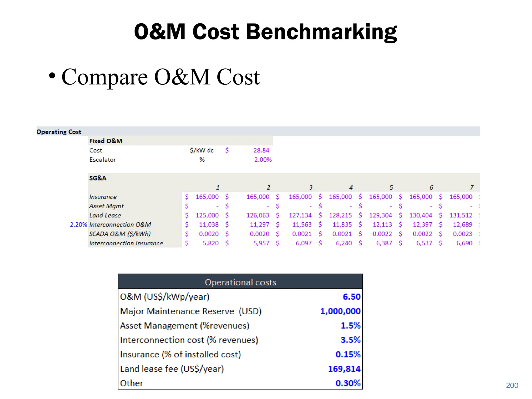Screen dimensions: 532x399
Task: Select the year column header '7'
Action: (472, 188)
